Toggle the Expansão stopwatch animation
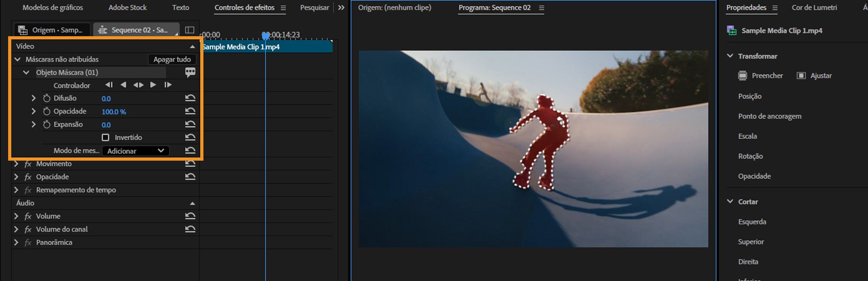Image resolution: width=868 pixels, height=281 pixels. coord(47,124)
